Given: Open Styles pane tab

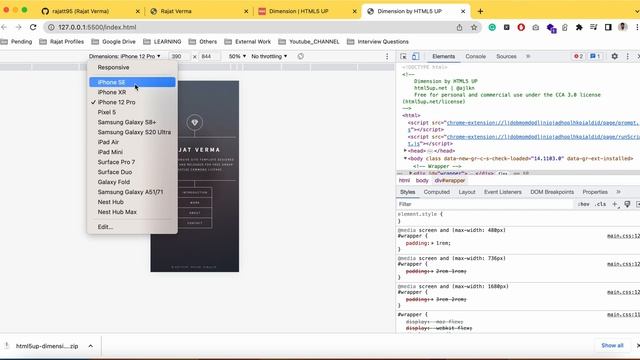Looking at the screenshot, I should [x=407, y=192].
